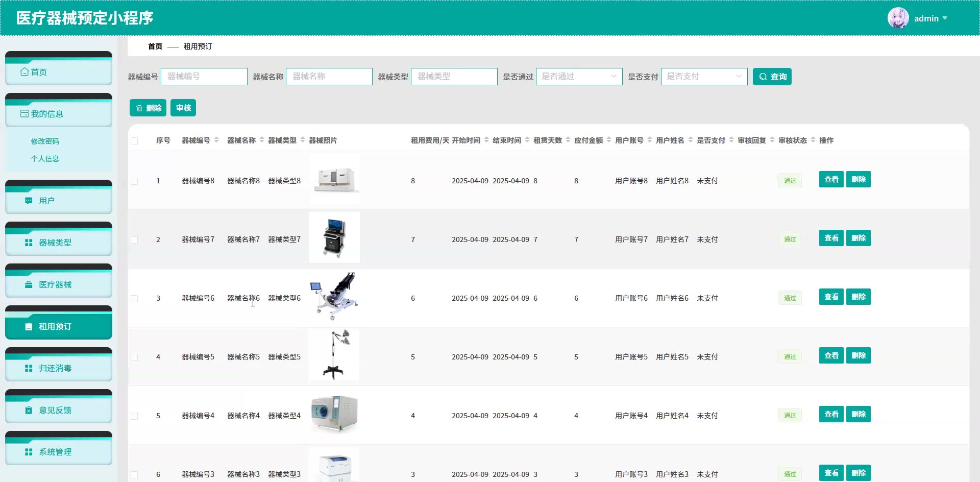
Task: Click the 器械类型 grid icon
Action: coord(29,243)
